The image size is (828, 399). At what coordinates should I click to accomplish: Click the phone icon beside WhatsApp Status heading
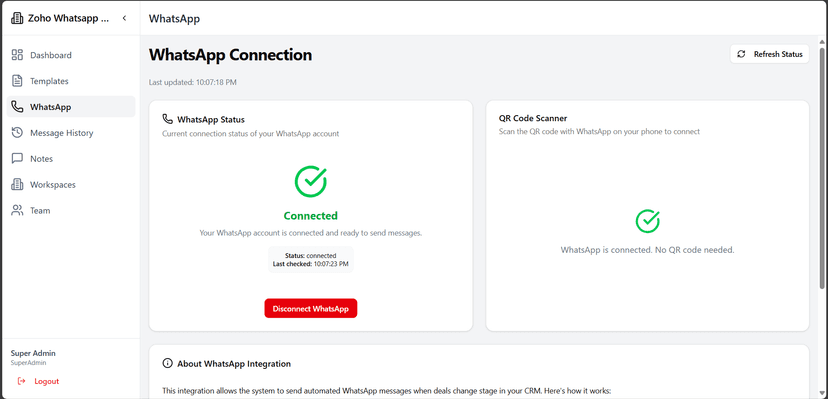(167, 119)
